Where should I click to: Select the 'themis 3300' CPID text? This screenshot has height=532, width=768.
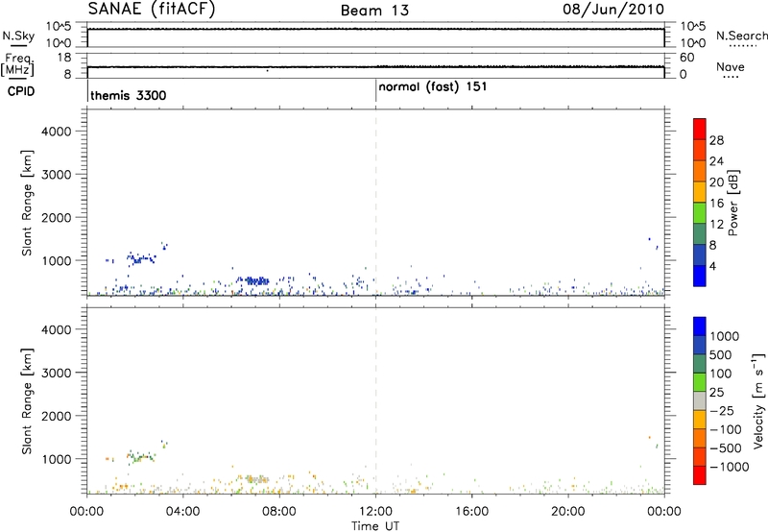tap(129, 95)
